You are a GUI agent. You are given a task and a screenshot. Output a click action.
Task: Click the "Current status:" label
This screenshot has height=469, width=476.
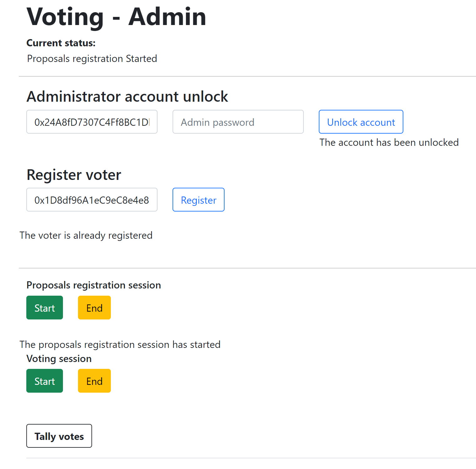[x=61, y=43]
